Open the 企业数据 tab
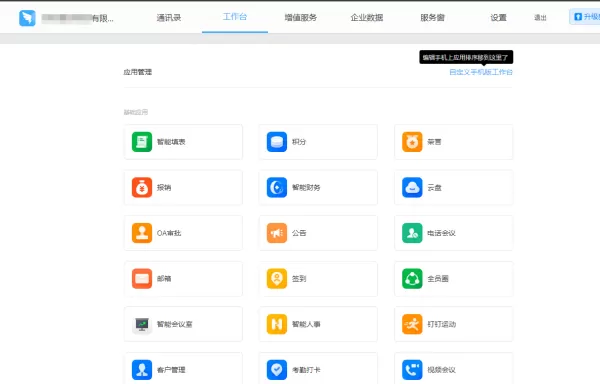 (x=367, y=18)
